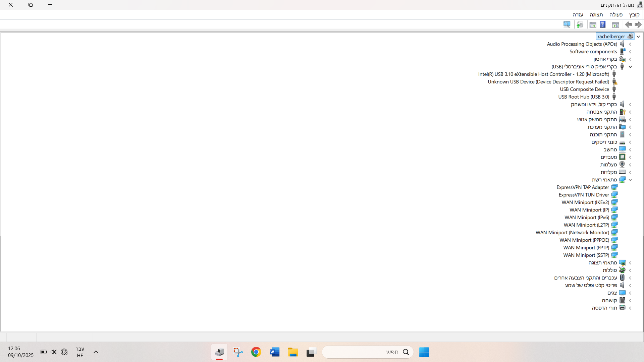Expand the Audio Processing Objects (APOs) node

pyautogui.click(x=630, y=44)
